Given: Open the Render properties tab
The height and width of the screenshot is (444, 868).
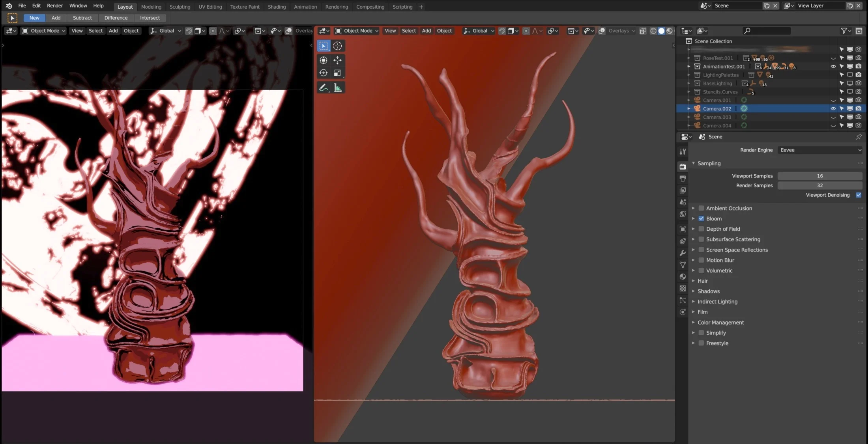Looking at the screenshot, I should (683, 166).
